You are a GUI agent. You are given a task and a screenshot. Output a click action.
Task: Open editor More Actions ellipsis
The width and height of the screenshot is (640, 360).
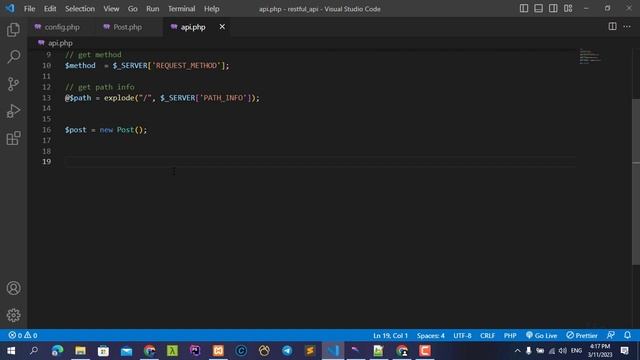[x=627, y=27]
